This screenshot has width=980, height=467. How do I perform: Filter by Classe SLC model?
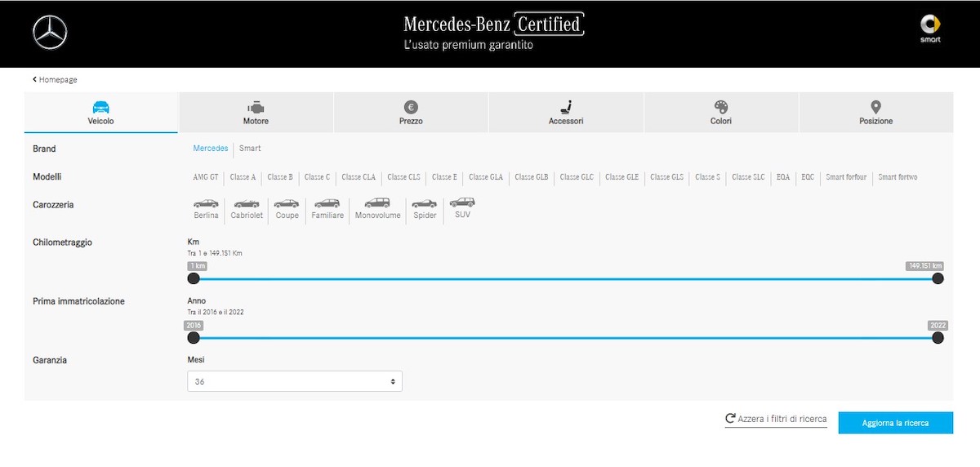click(749, 177)
